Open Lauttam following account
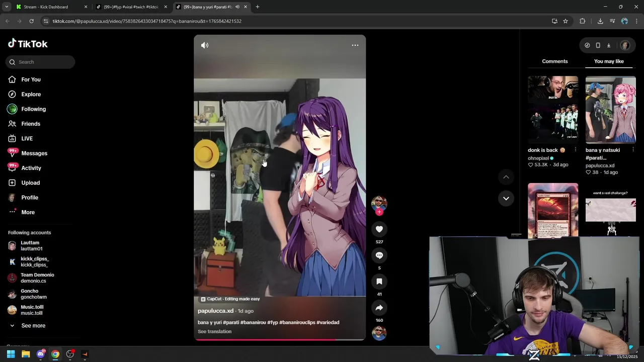This screenshot has width=644, height=362. pos(31,246)
